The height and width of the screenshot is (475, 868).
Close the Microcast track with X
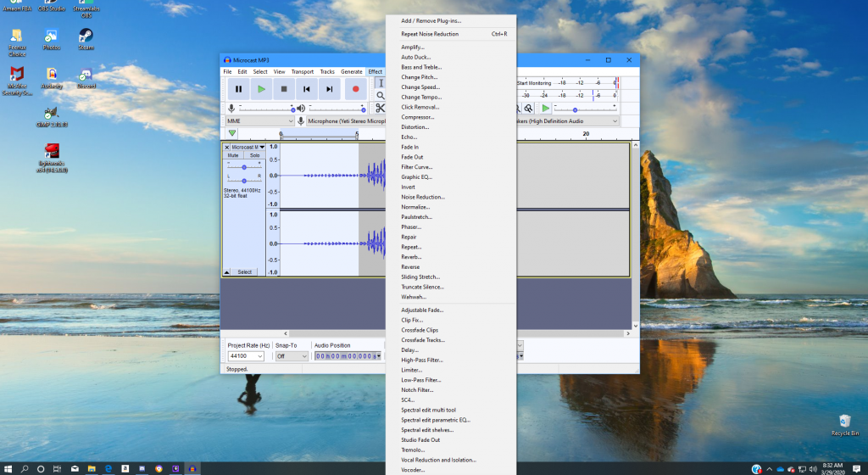pyautogui.click(x=227, y=148)
